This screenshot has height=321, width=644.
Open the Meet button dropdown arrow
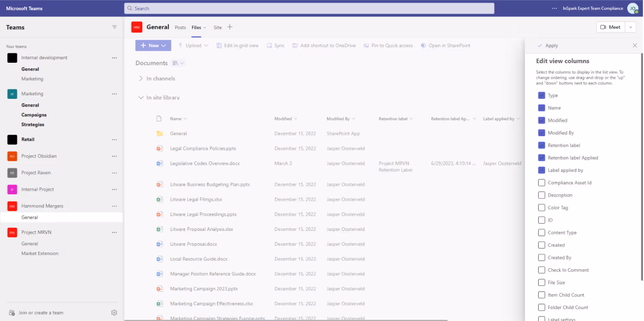tap(630, 27)
